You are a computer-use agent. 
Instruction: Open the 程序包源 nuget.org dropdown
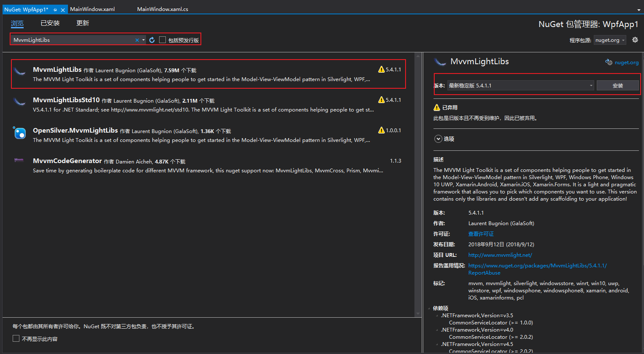pyautogui.click(x=610, y=40)
